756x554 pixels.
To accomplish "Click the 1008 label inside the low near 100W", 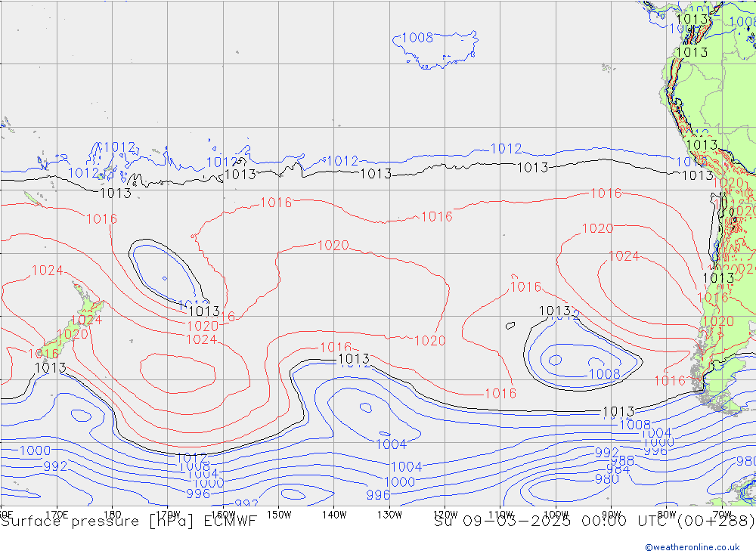I will point(605,373).
